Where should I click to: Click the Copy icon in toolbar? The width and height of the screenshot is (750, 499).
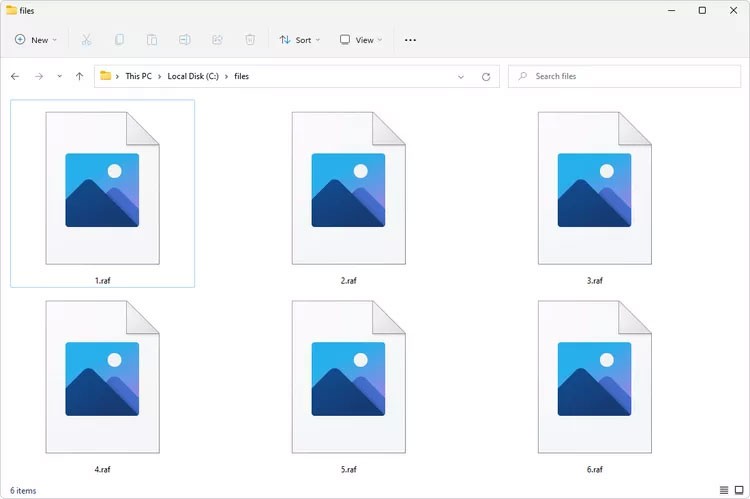point(119,40)
